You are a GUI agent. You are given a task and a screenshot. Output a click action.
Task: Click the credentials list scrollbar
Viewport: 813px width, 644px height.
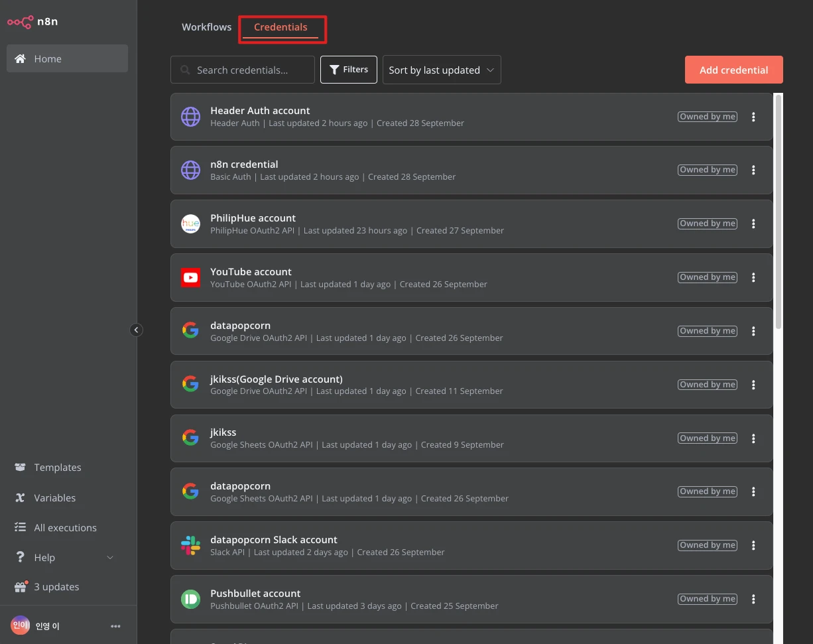pos(779,211)
